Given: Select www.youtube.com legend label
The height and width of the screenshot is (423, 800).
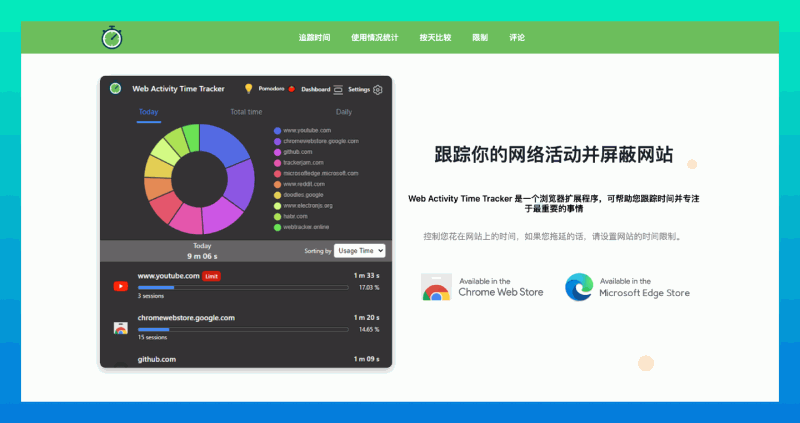Looking at the screenshot, I should pos(307,131).
